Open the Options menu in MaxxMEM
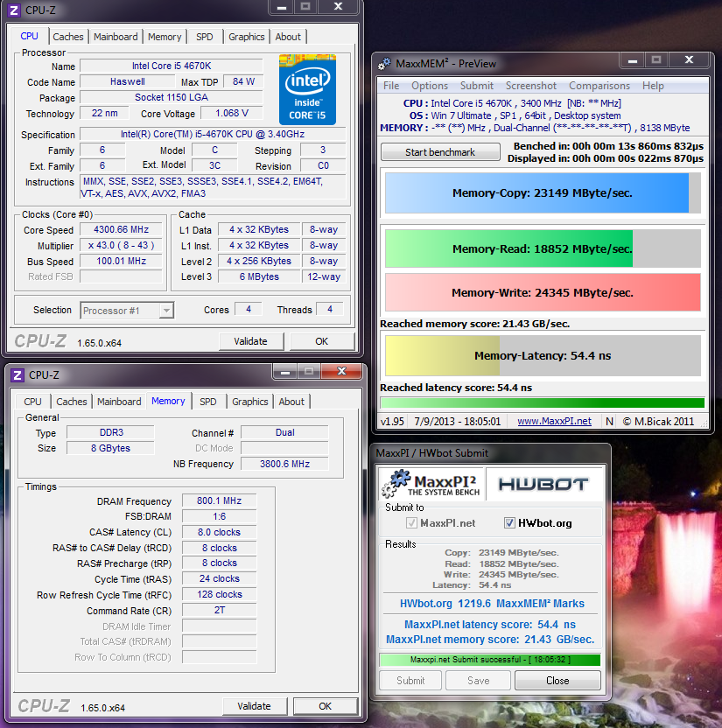This screenshot has width=722, height=728. (x=430, y=86)
